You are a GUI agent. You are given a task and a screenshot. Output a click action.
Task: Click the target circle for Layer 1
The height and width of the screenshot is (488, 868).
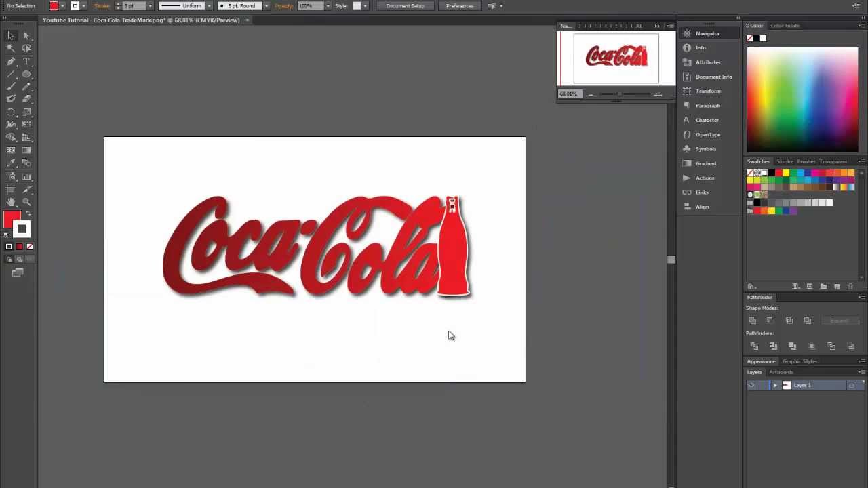pos(851,386)
